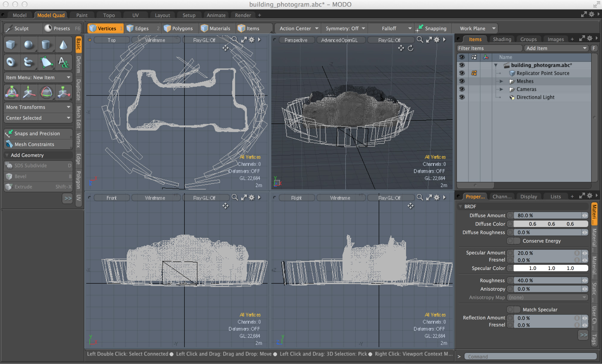Switch to the Paint layout tab
This screenshot has height=364, width=602.
click(82, 15)
